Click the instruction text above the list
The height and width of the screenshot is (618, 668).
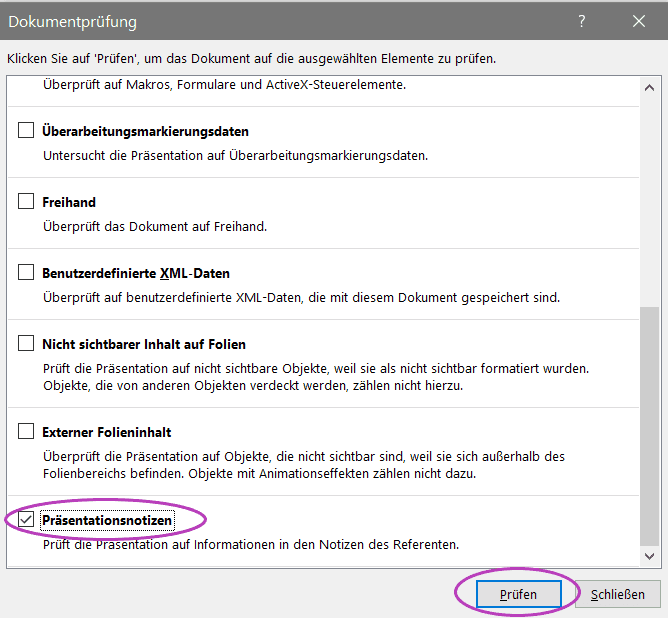click(250, 59)
